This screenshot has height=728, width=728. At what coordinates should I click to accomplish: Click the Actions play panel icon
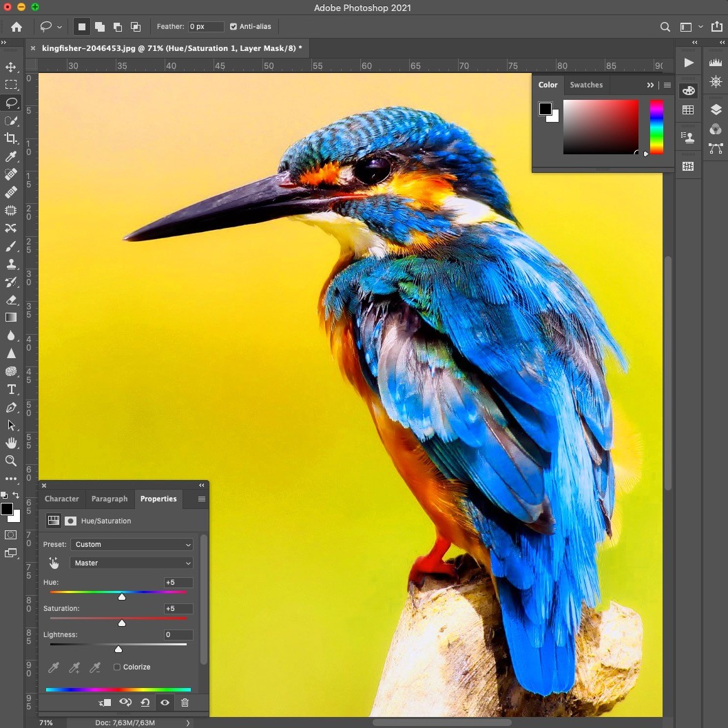(x=689, y=62)
